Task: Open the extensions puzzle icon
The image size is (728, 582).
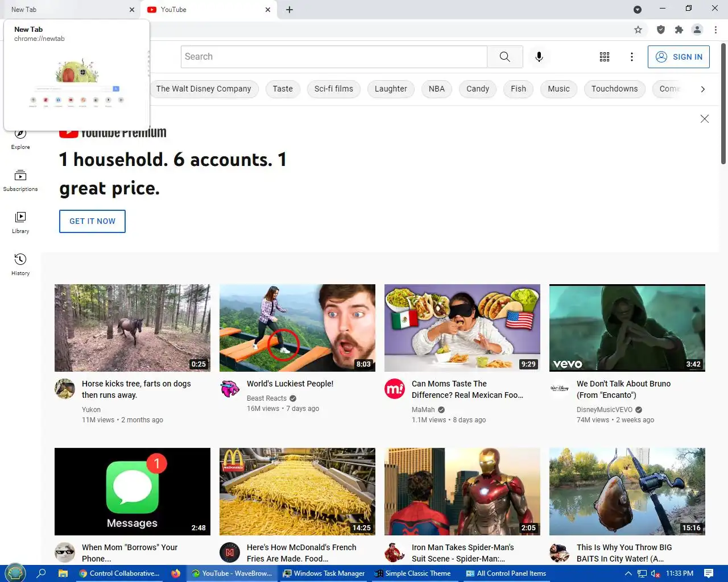Action: click(x=679, y=30)
